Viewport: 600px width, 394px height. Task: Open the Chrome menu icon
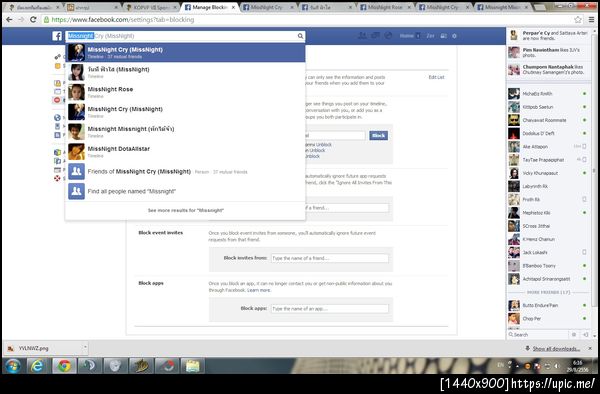tap(591, 20)
